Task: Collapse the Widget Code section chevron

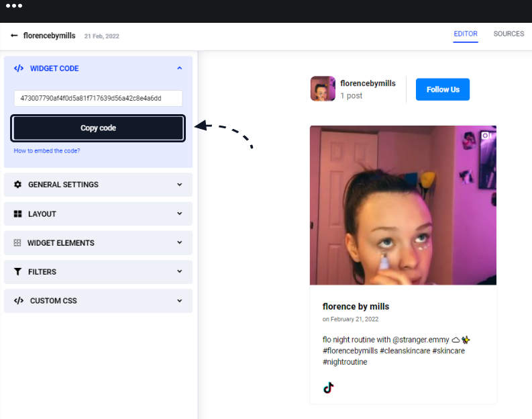Action: [x=180, y=68]
